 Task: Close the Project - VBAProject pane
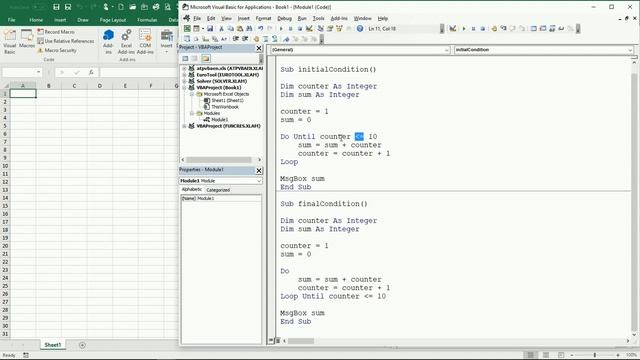259,48
